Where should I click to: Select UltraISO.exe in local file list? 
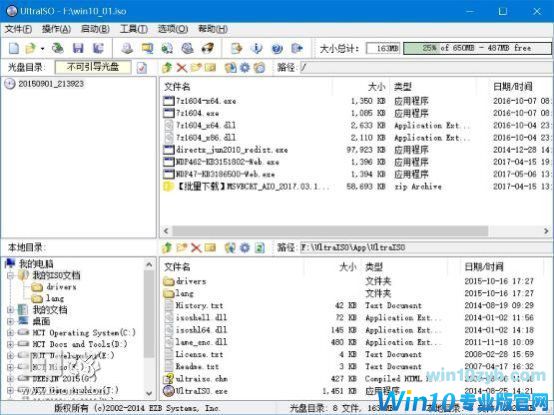pyautogui.click(x=202, y=391)
